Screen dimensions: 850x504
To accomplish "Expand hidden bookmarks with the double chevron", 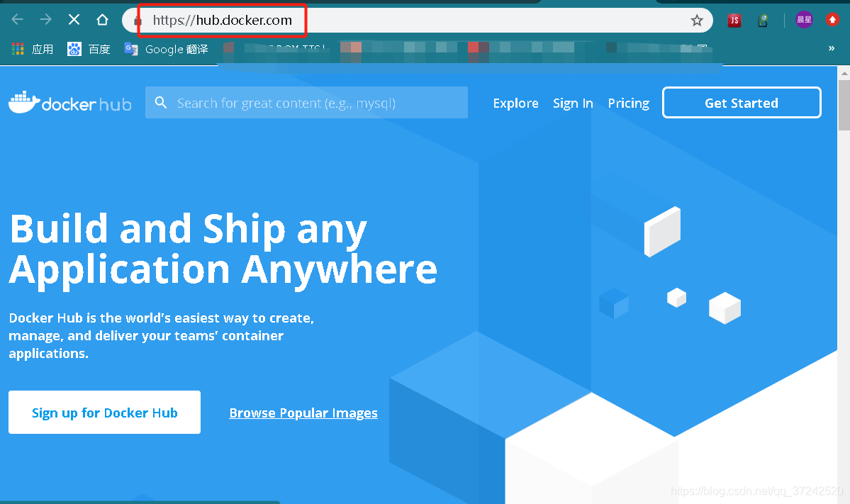I will [x=832, y=48].
